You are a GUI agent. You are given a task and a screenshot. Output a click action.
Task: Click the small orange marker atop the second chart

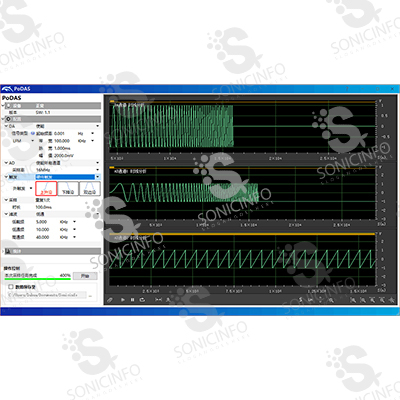tap(112, 167)
